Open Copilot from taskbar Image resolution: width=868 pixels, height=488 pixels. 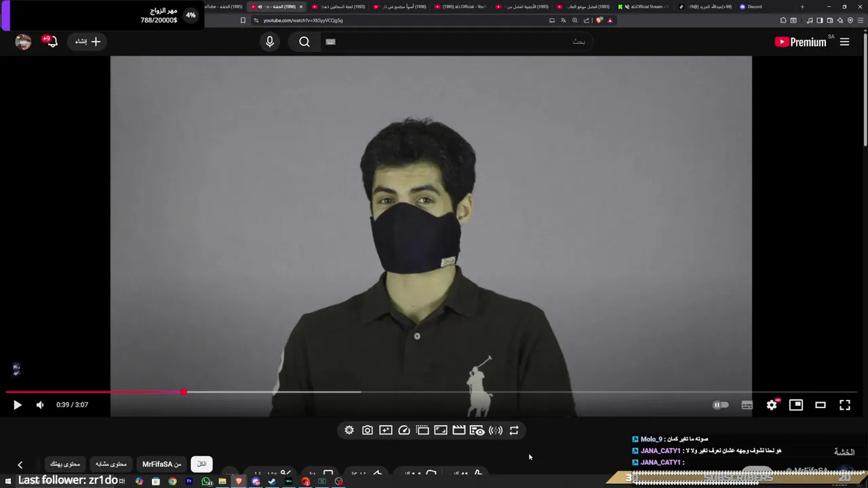coord(139,482)
